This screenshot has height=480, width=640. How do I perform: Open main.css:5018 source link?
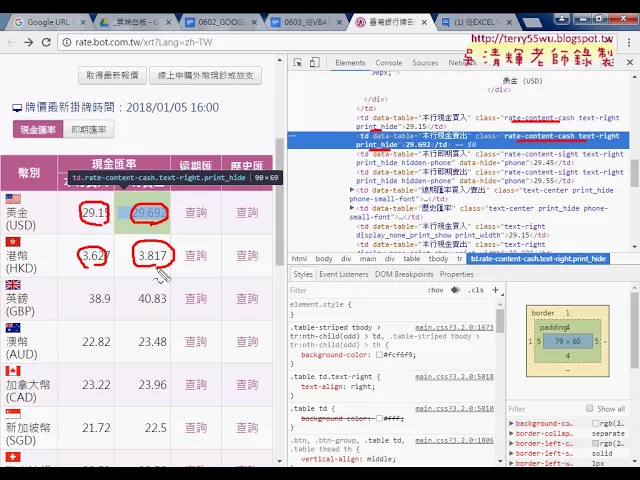pyautogui.click(x=454, y=377)
